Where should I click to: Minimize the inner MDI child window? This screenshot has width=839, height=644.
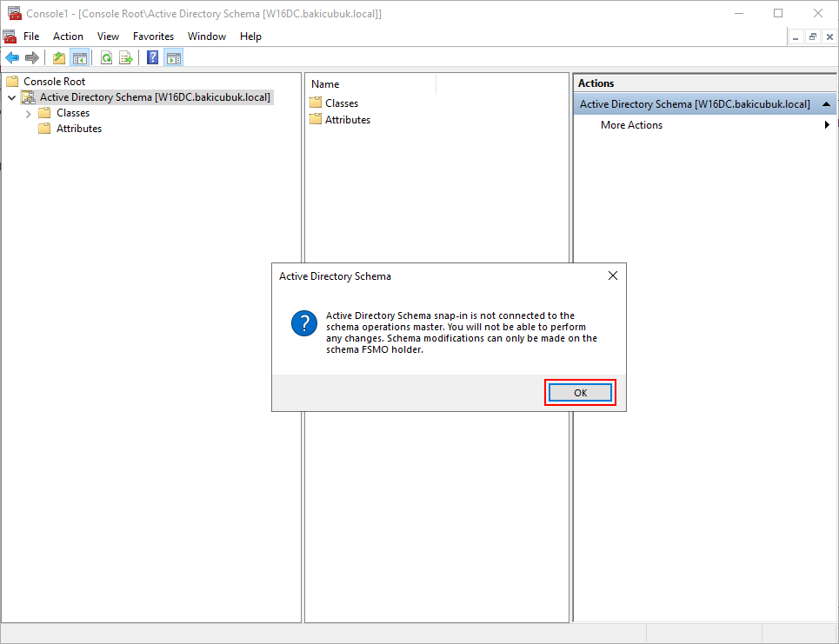tap(796, 37)
